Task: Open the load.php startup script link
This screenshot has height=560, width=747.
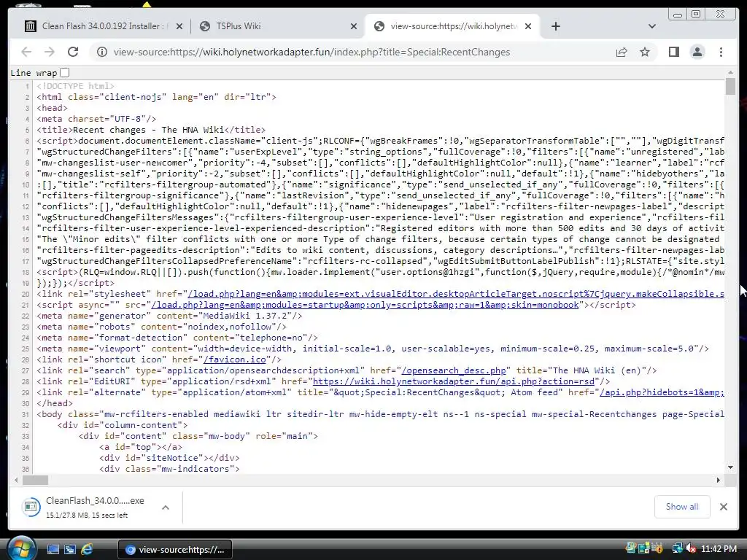Action: [x=365, y=305]
